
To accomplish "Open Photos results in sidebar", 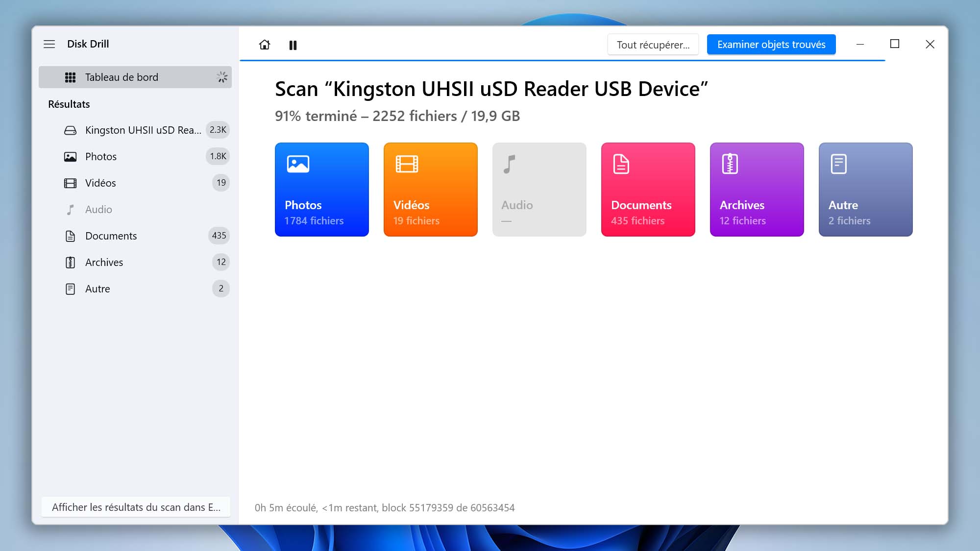I will pyautogui.click(x=135, y=156).
